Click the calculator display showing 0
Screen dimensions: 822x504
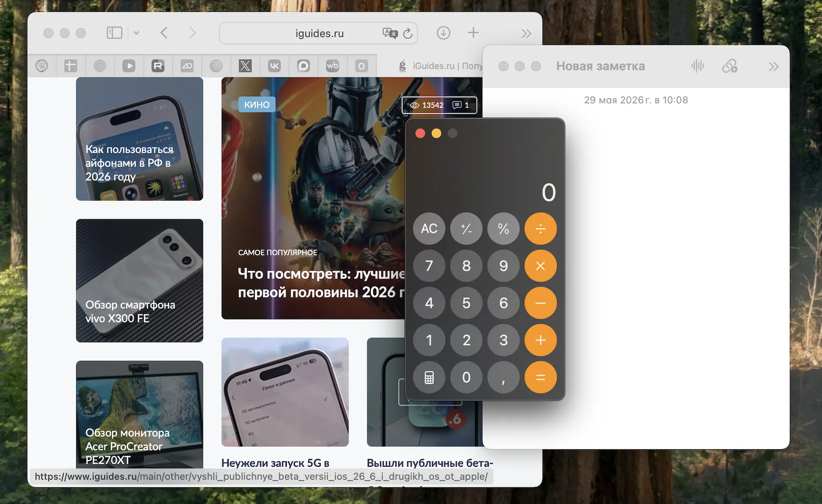548,193
